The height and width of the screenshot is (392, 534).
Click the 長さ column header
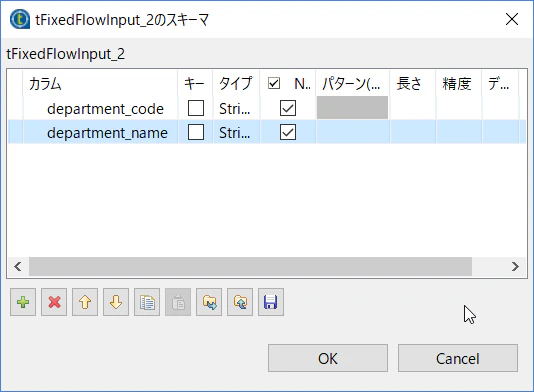412,83
